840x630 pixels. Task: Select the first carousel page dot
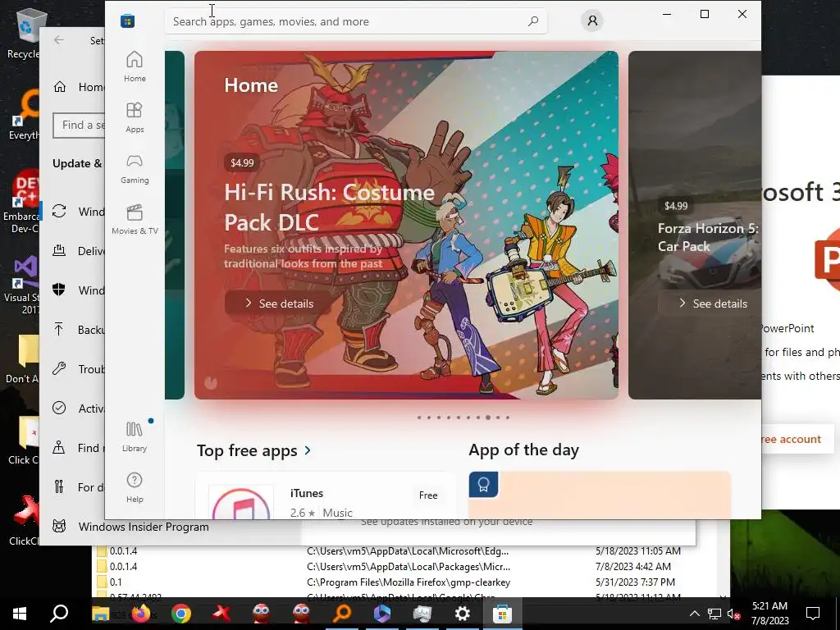[419, 418]
